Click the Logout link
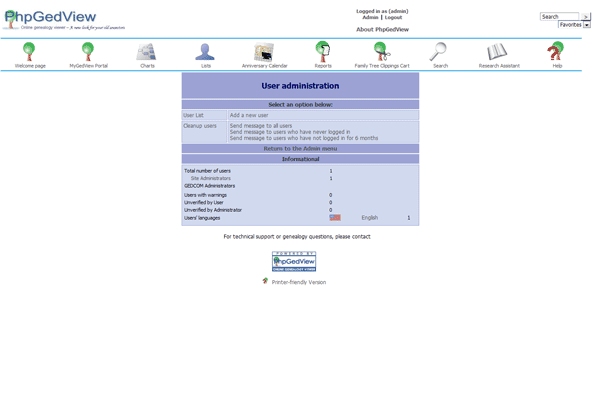This screenshot has height=400, width=600. pyautogui.click(x=394, y=17)
